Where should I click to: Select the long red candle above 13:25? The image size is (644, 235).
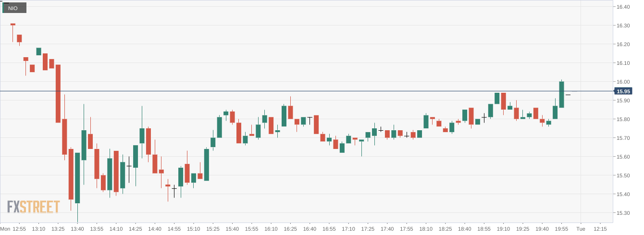[58, 93]
